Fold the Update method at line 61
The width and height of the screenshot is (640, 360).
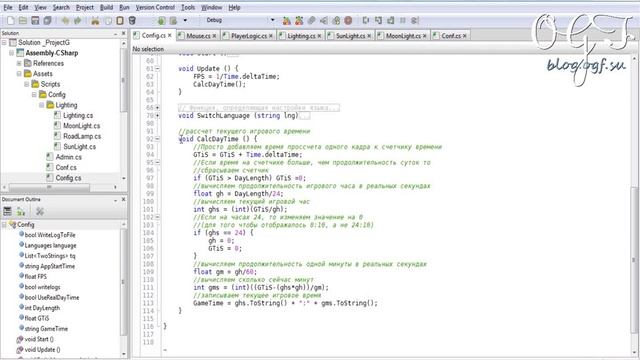(x=158, y=69)
